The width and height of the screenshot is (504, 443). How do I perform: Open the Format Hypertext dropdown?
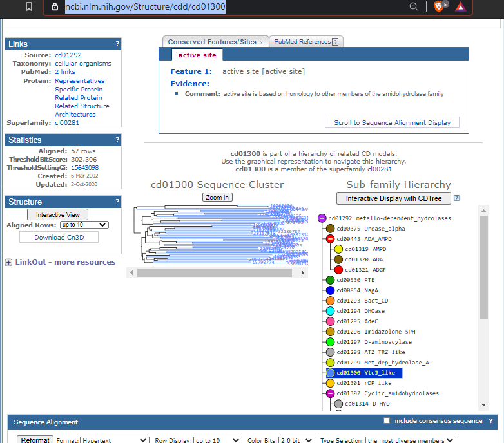tap(115, 440)
